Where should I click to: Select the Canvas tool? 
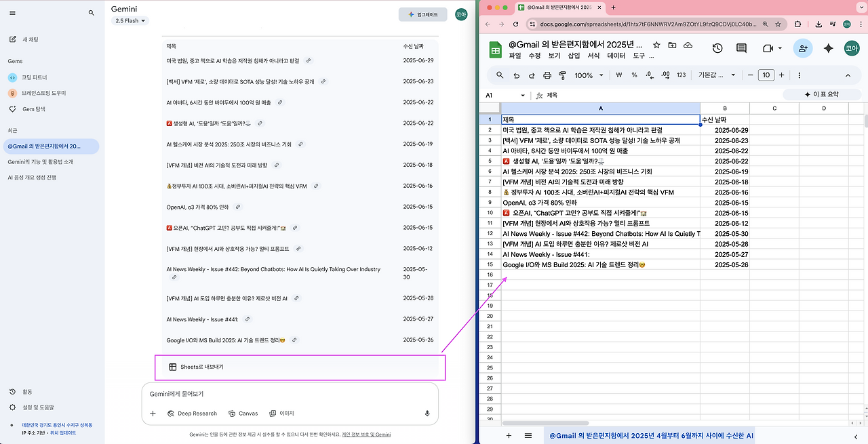pyautogui.click(x=243, y=413)
